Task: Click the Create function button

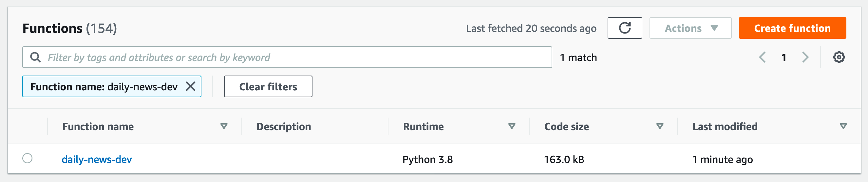Action: point(792,28)
